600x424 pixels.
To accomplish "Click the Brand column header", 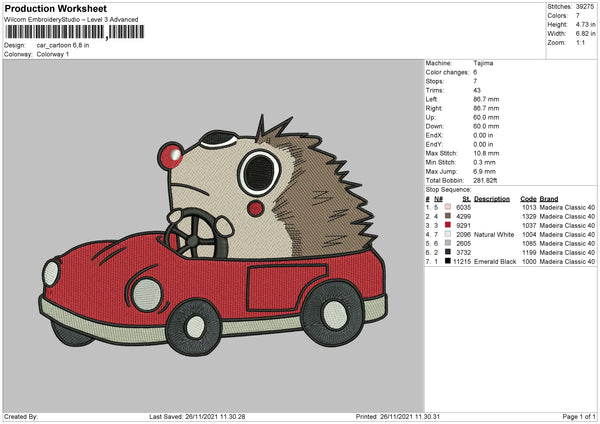I will click(x=550, y=198).
